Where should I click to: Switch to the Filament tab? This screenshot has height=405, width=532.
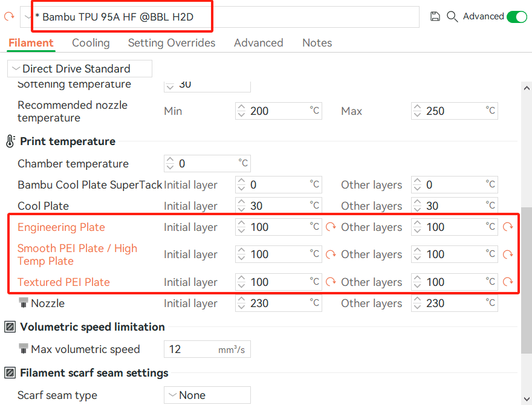click(x=31, y=43)
